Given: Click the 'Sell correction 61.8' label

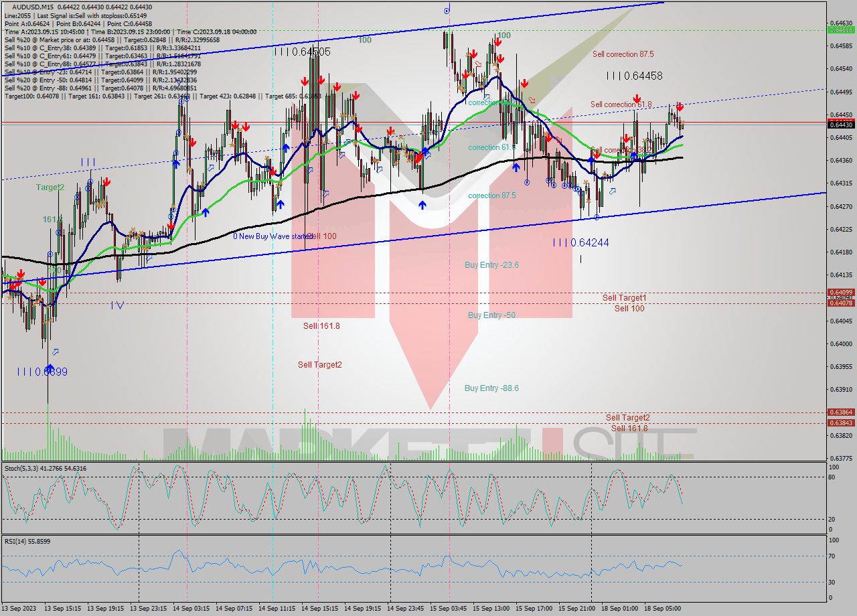Looking at the screenshot, I should pos(621,104).
